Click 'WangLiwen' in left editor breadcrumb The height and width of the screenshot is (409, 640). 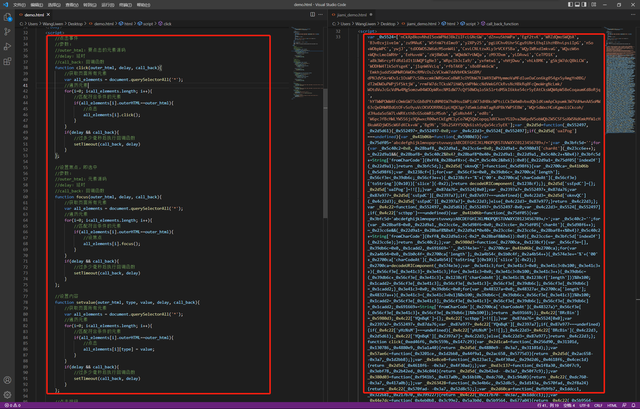point(53,24)
